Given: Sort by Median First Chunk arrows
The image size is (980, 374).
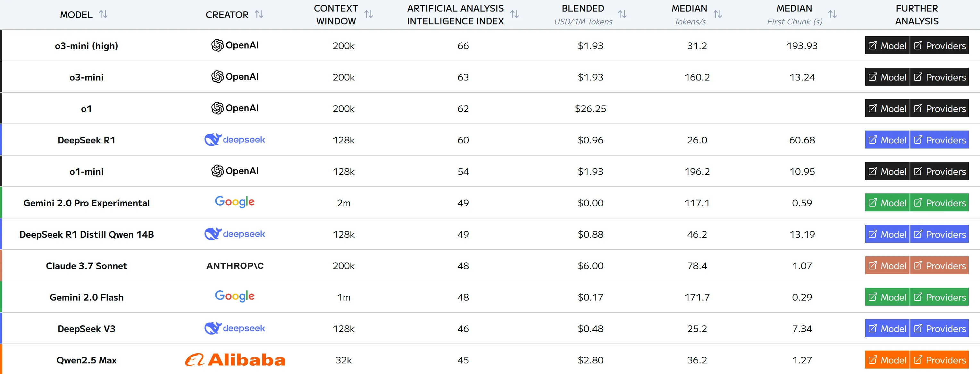Looking at the screenshot, I should pyautogui.click(x=833, y=14).
